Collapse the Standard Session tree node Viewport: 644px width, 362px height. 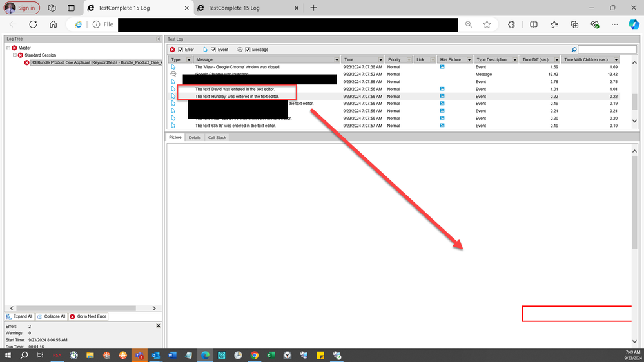click(x=15, y=55)
